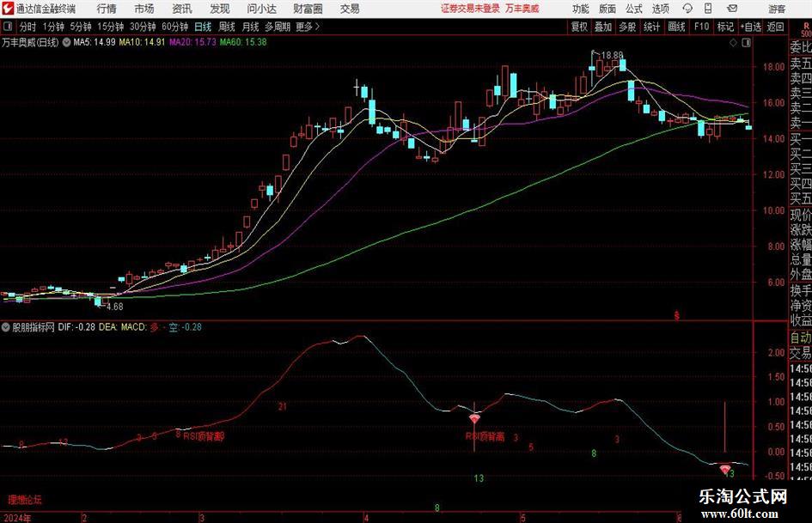Screen dimensions: 812x523
Task: Open the customer service headset icon
Action: (687, 9)
